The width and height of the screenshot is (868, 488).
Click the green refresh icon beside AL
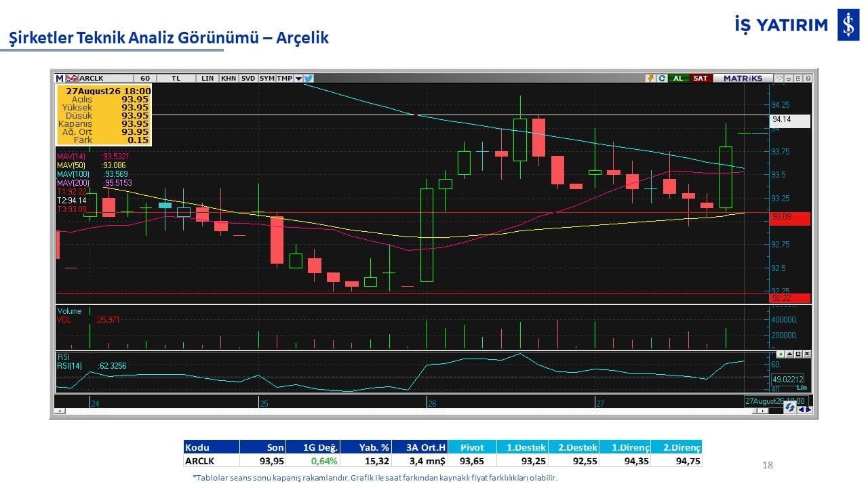tap(663, 79)
